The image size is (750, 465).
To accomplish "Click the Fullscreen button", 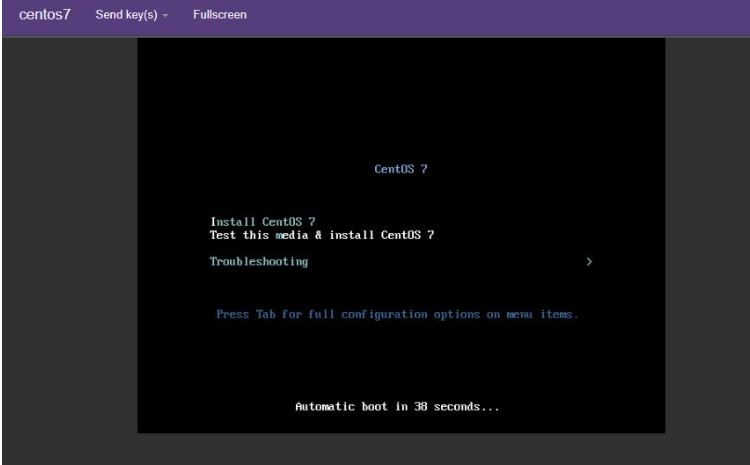I will pos(220,15).
